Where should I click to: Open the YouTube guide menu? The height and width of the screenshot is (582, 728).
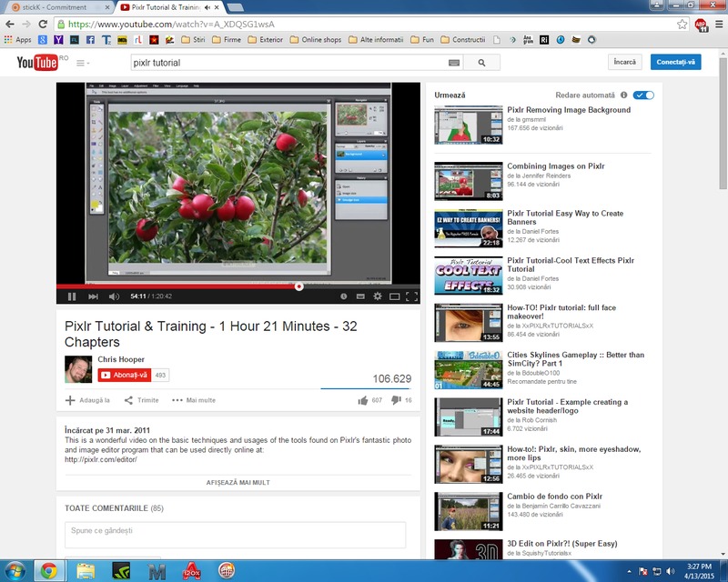pos(82,63)
